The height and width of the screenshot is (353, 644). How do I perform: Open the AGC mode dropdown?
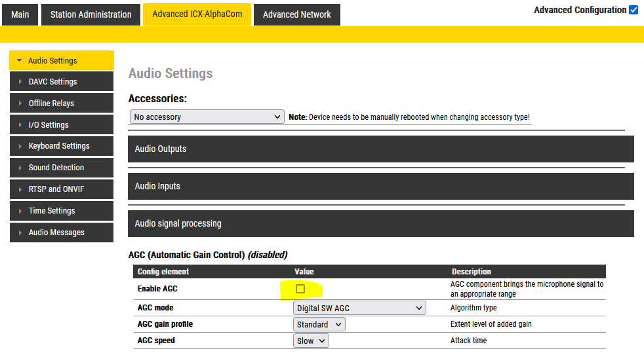coord(359,308)
